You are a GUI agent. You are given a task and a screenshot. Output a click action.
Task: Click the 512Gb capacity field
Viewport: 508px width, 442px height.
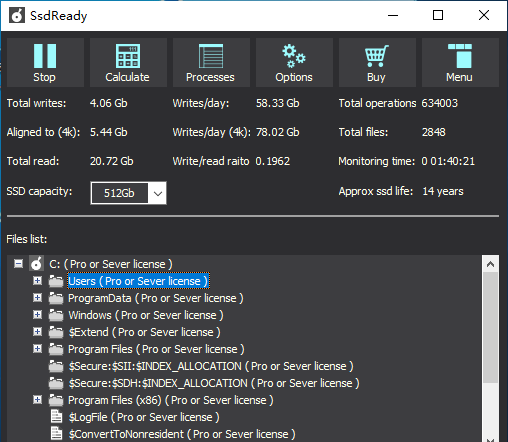tap(120, 193)
